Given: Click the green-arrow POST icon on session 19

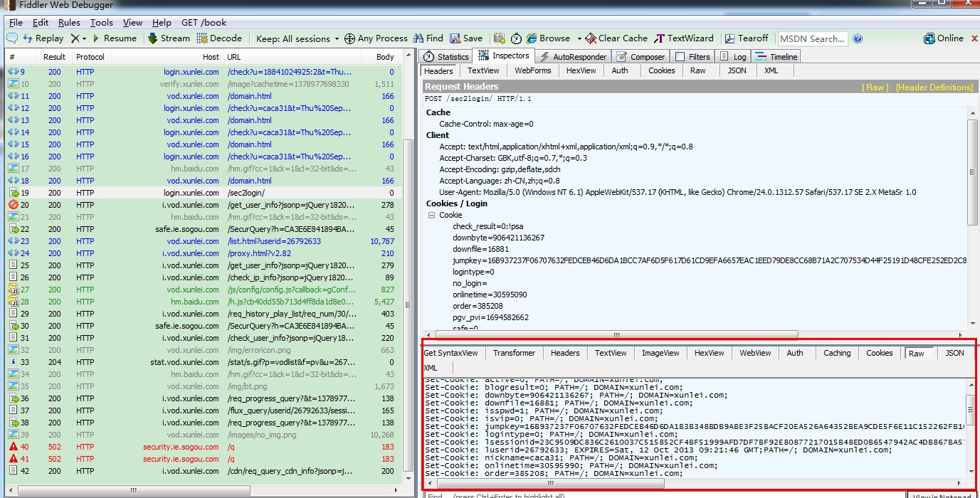Looking at the screenshot, I should [x=14, y=193].
